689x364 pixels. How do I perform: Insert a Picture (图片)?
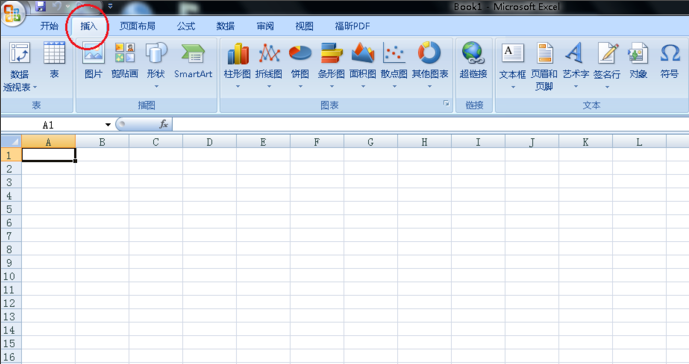(93, 60)
